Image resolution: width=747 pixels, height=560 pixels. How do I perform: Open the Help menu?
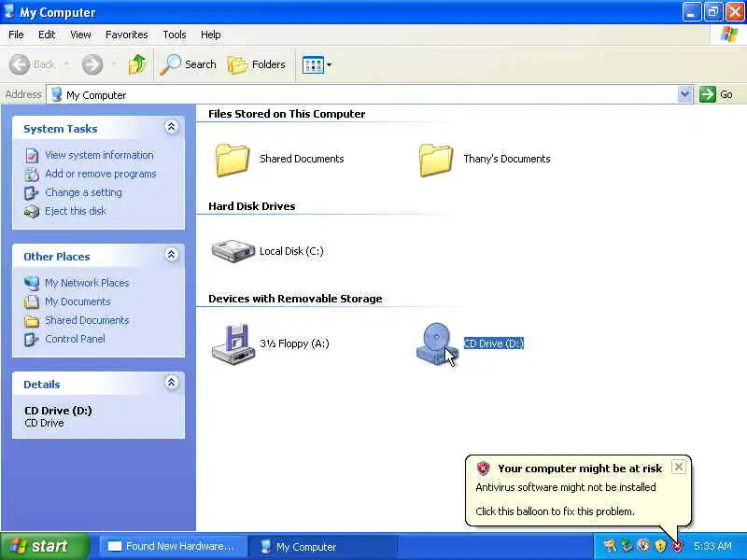point(211,35)
